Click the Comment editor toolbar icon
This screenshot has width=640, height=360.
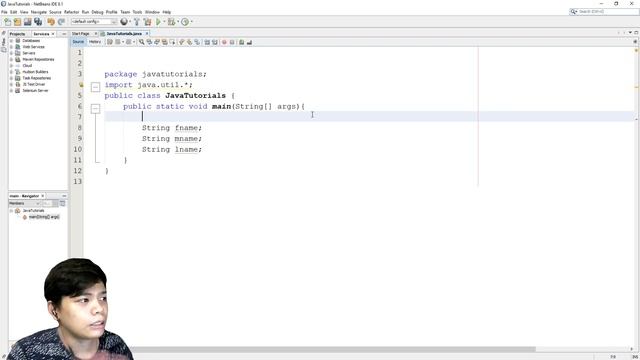(x=242, y=42)
